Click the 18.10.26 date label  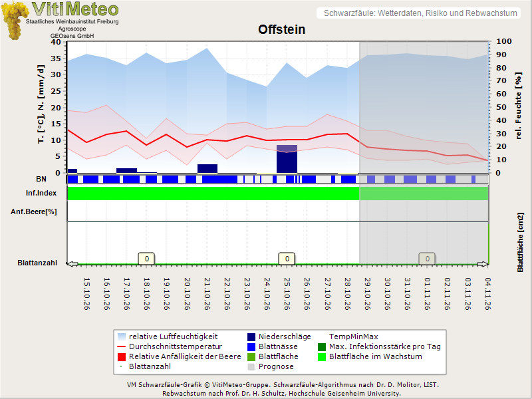[146, 294]
